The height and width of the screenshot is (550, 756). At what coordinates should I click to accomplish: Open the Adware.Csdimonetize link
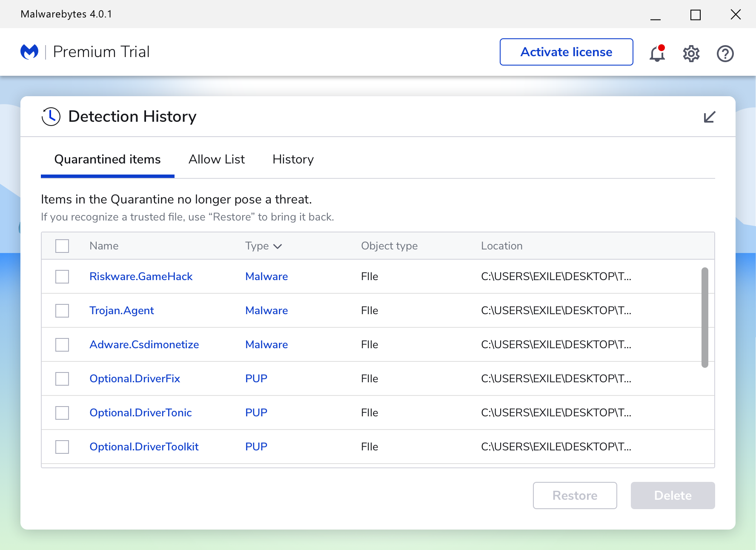144,345
